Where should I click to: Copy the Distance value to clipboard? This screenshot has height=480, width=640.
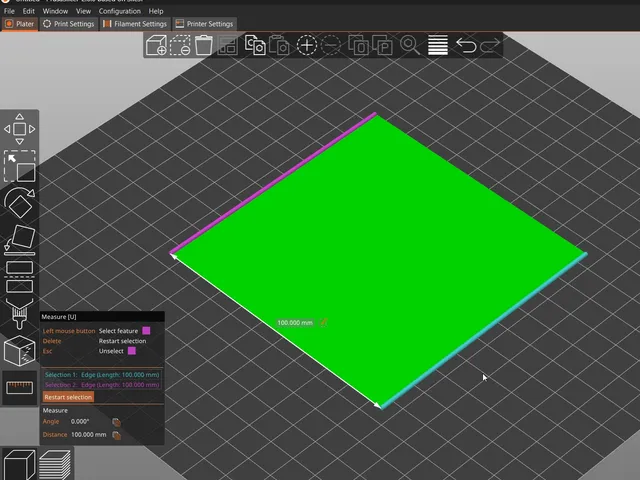[116, 435]
